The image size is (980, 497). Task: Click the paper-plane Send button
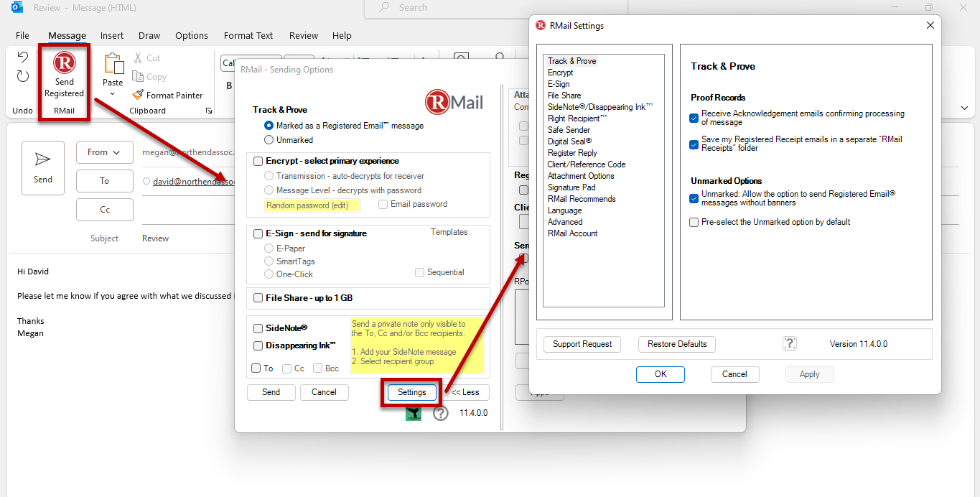tap(43, 167)
